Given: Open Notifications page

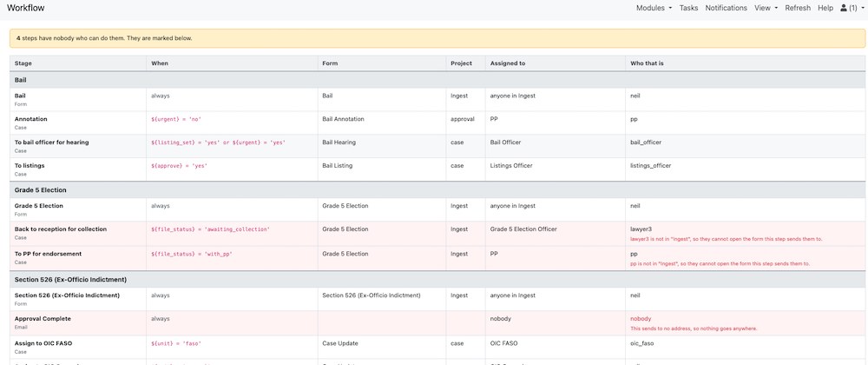Looking at the screenshot, I should click(726, 8).
